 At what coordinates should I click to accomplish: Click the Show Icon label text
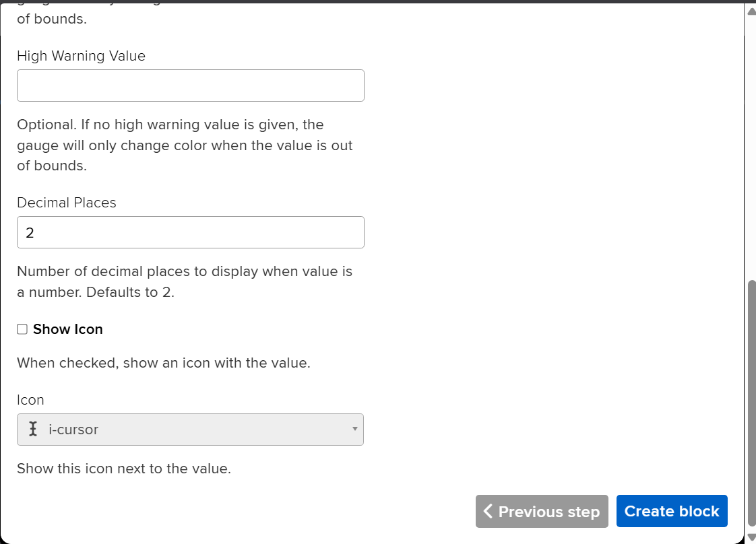click(68, 329)
